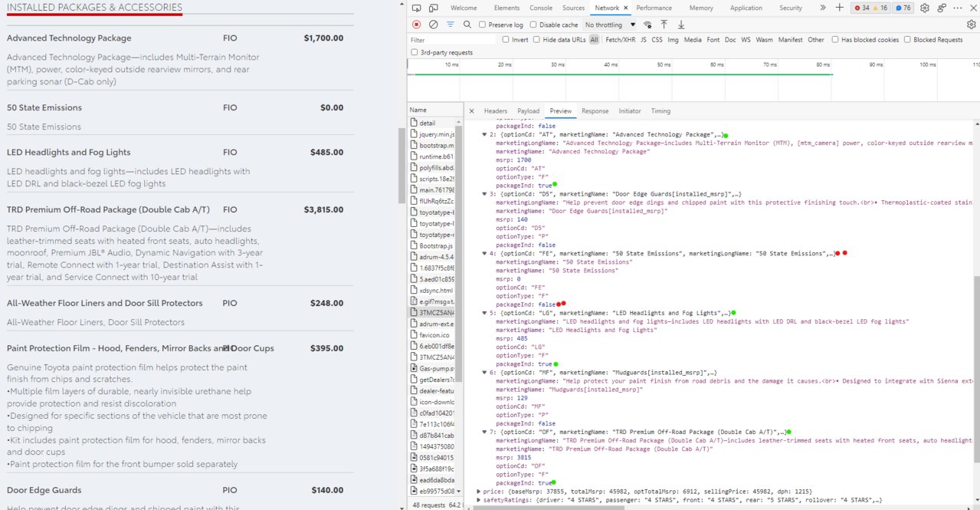Close the request details pane X

pyautogui.click(x=472, y=111)
